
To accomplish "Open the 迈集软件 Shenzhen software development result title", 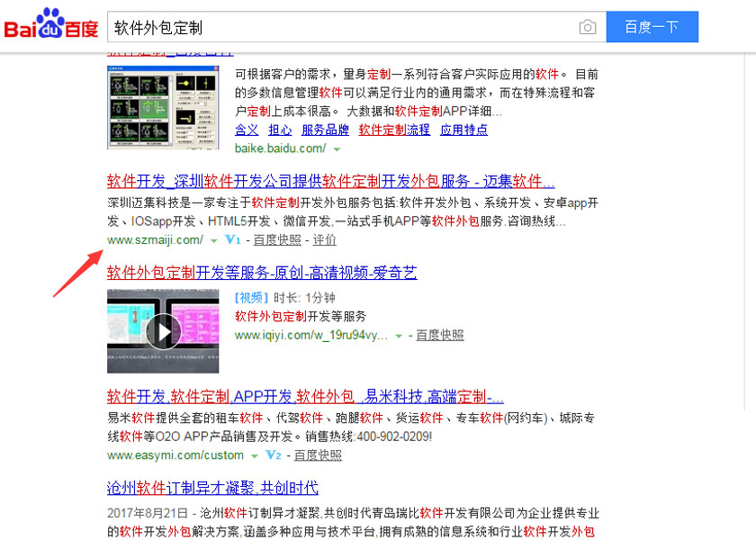I will coord(331,181).
